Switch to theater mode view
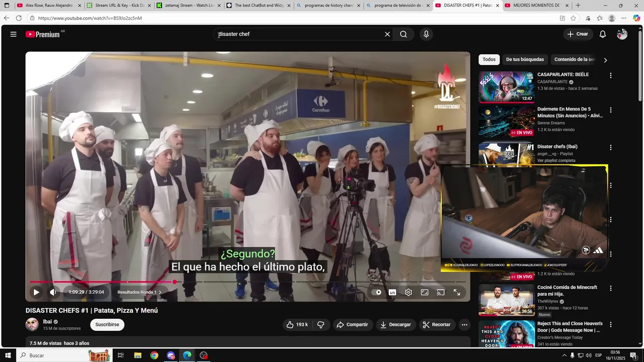This screenshot has width=644, height=362. [425, 292]
